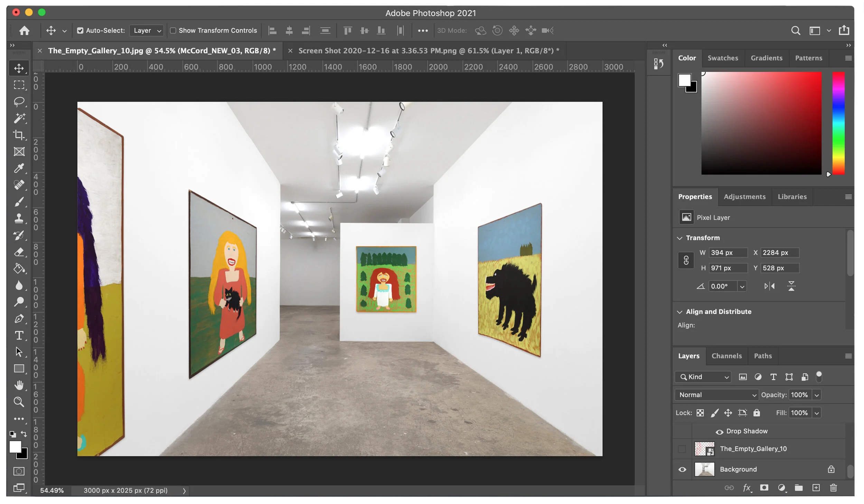Uncheck the Auto-Select checkbox
This screenshot has height=504, width=864.
[x=80, y=30]
